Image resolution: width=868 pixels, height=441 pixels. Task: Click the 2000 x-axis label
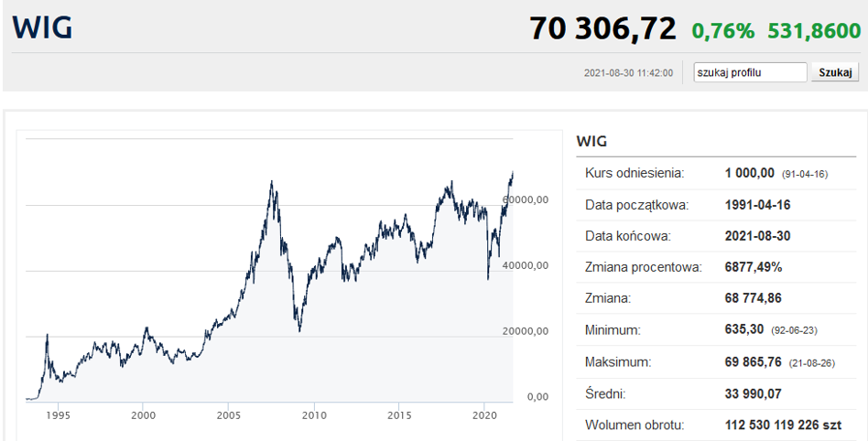tap(143, 415)
